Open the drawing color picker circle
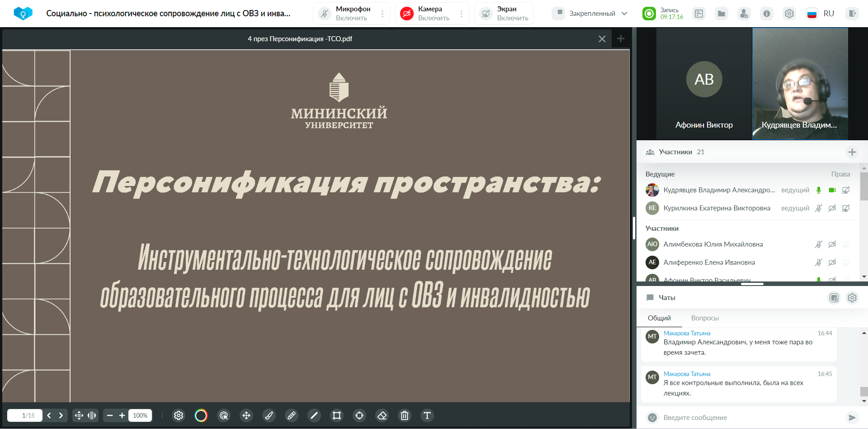 pyautogui.click(x=201, y=415)
